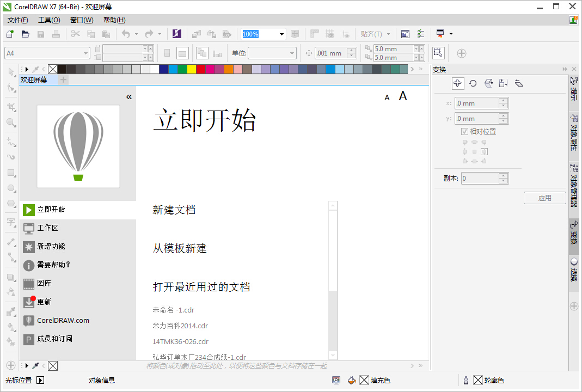Click the Welcome Screen toolbar icon
This screenshot has height=392, width=582.
[405, 34]
